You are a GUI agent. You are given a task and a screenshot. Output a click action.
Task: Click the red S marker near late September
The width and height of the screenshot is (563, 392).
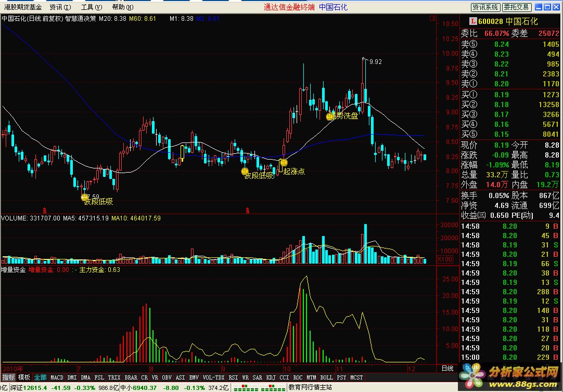pyautogui.click(x=247, y=211)
